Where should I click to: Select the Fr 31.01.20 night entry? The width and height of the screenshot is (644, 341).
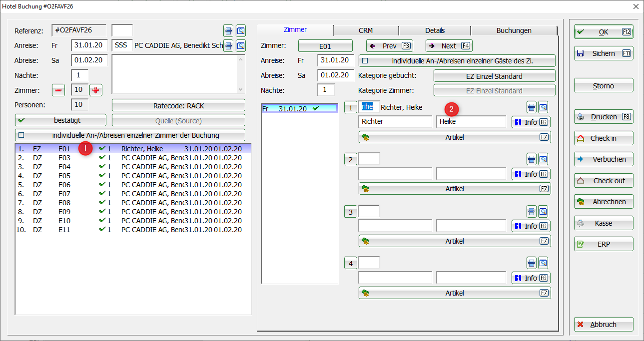pyautogui.click(x=299, y=108)
